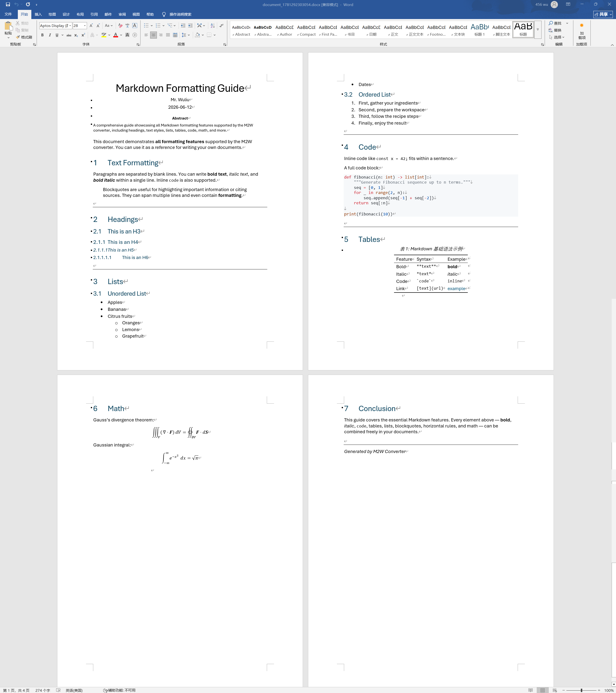
Task: Toggle Bold formatting
Action: click(42, 35)
